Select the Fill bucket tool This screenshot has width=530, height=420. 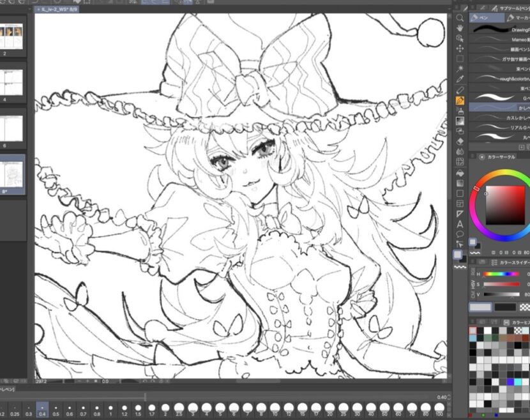[x=460, y=172]
